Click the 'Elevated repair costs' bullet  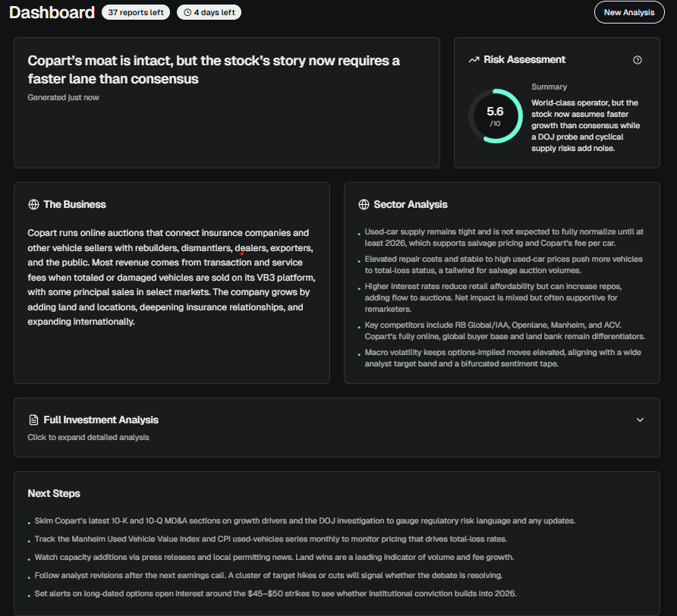coord(503,265)
